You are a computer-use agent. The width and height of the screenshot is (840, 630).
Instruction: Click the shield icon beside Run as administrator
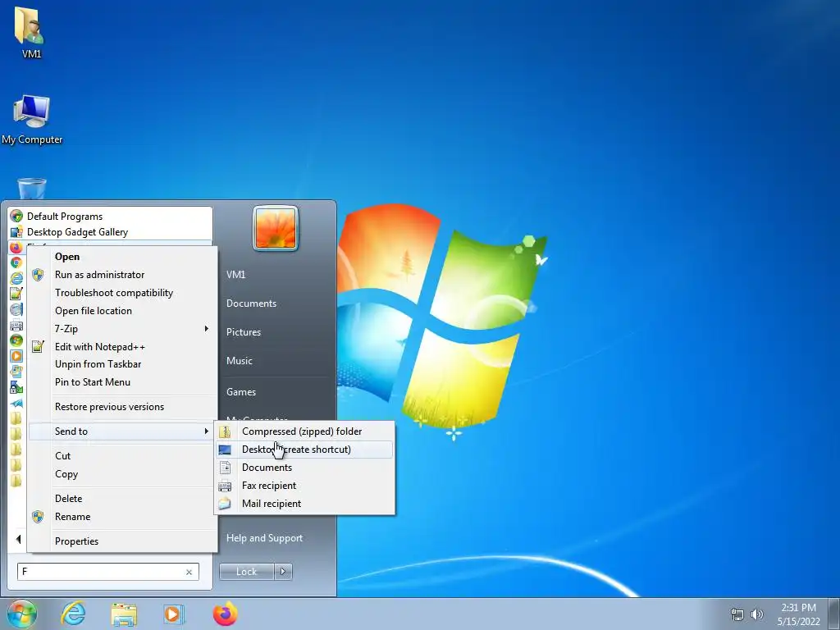[x=38, y=275]
